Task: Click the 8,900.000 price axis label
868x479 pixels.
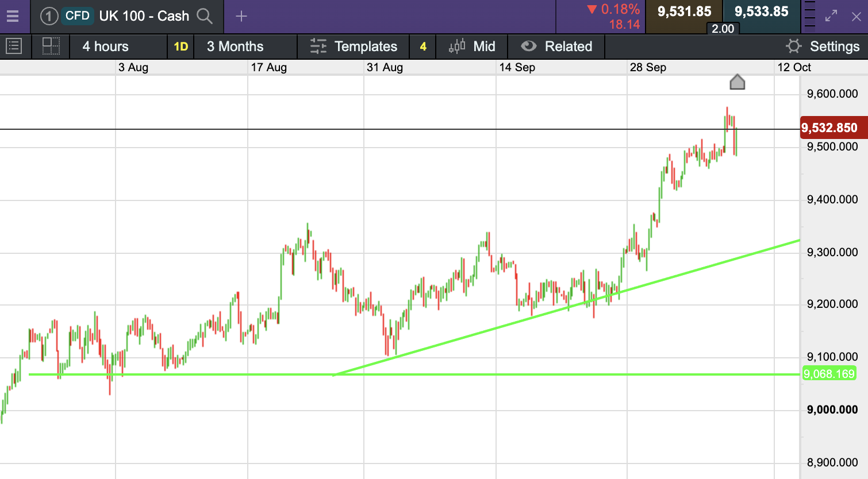Action: [832, 462]
